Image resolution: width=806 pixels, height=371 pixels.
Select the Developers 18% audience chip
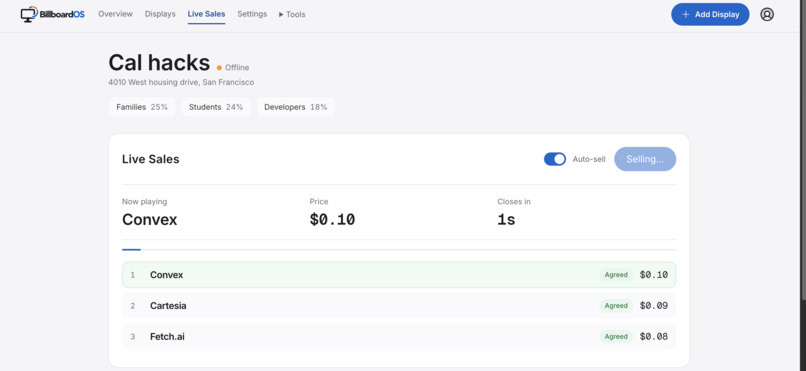296,107
